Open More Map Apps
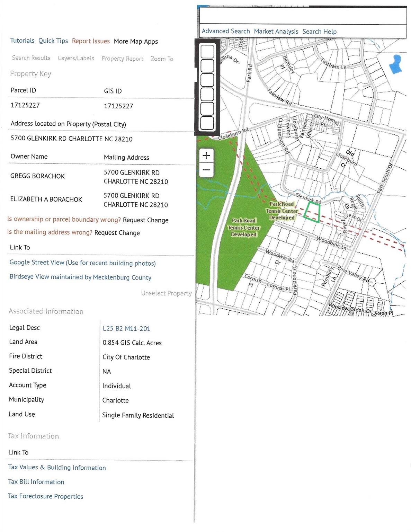 click(136, 42)
